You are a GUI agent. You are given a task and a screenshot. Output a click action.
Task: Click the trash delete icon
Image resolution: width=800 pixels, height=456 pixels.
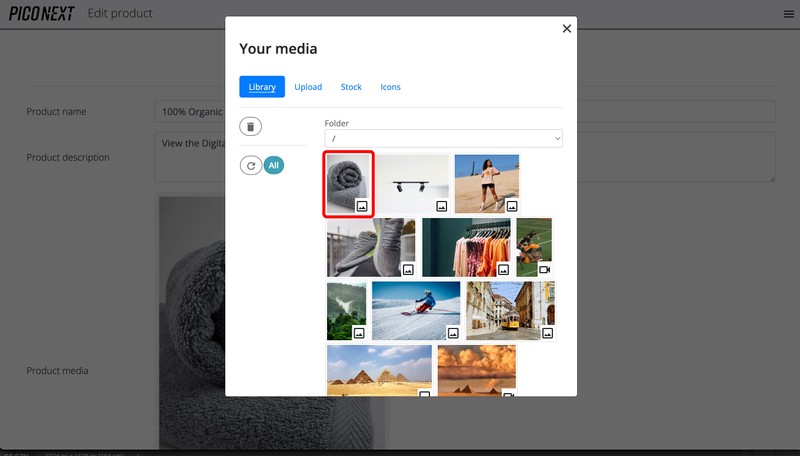click(x=251, y=126)
